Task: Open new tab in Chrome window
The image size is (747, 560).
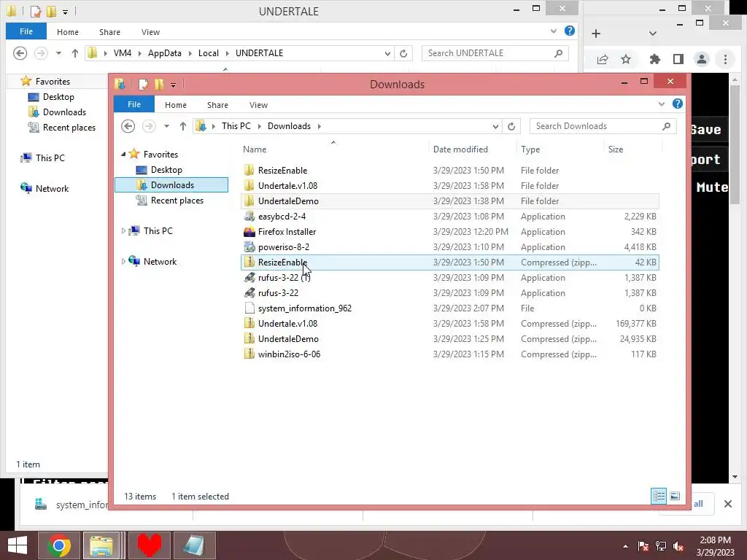Action: click(596, 34)
